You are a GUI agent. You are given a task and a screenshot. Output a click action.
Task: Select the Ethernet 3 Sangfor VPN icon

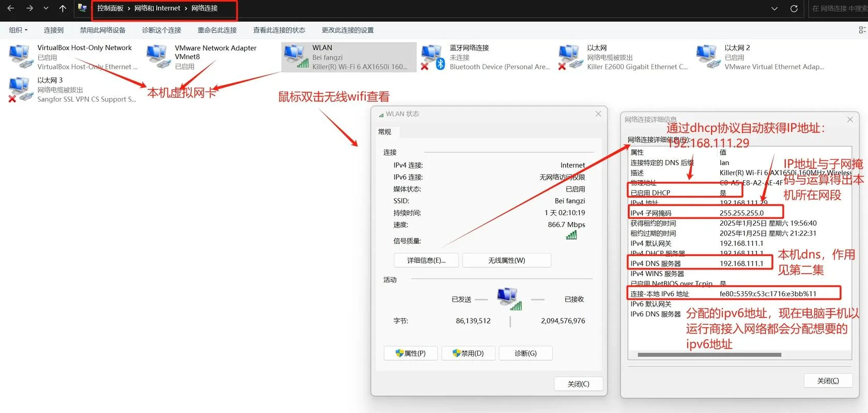pyautogui.click(x=21, y=89)
